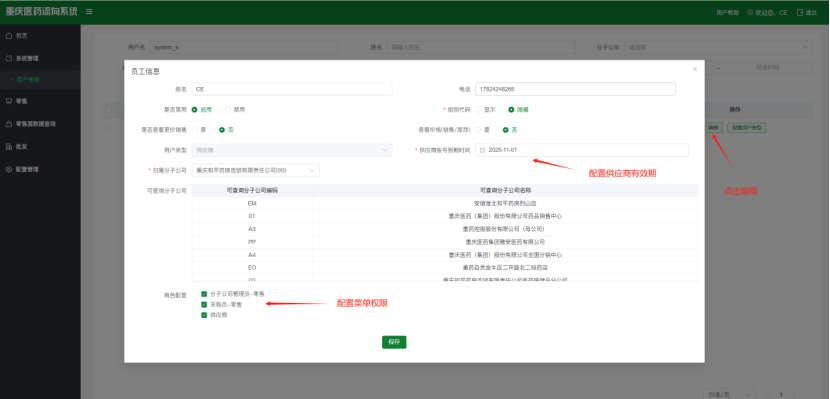Viewport: 830px width, 399px height.
Task: Click the monitor icon beside 零售
Action: (8, 101)
